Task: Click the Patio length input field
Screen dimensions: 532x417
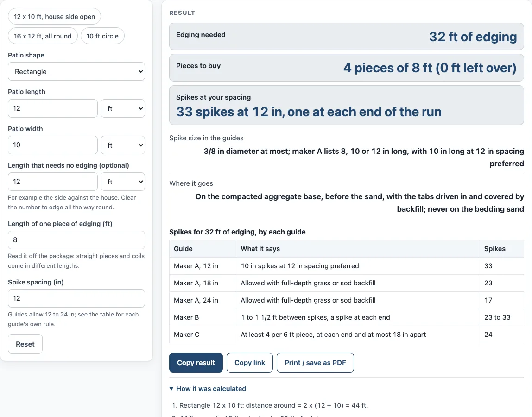Action: [52, 108]
